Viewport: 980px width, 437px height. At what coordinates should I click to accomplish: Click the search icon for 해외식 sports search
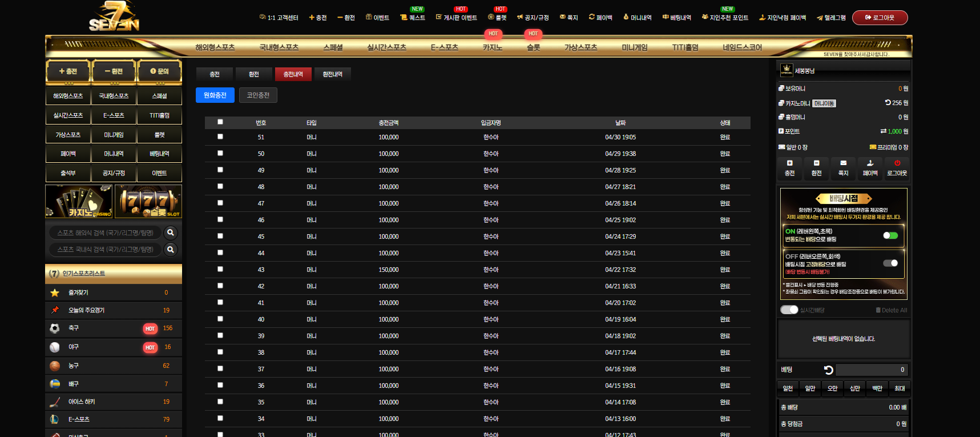pos(170,232)
